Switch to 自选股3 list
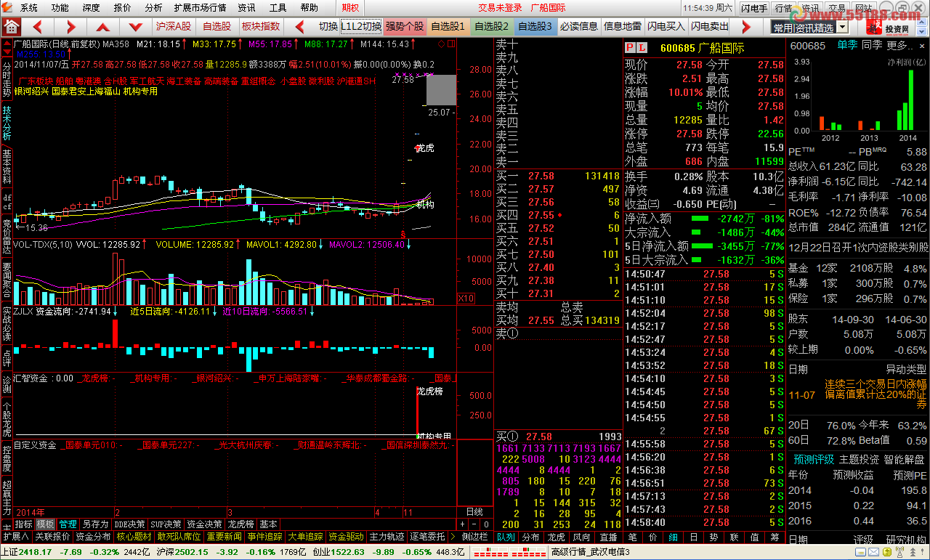 click(x=535, y=26)
